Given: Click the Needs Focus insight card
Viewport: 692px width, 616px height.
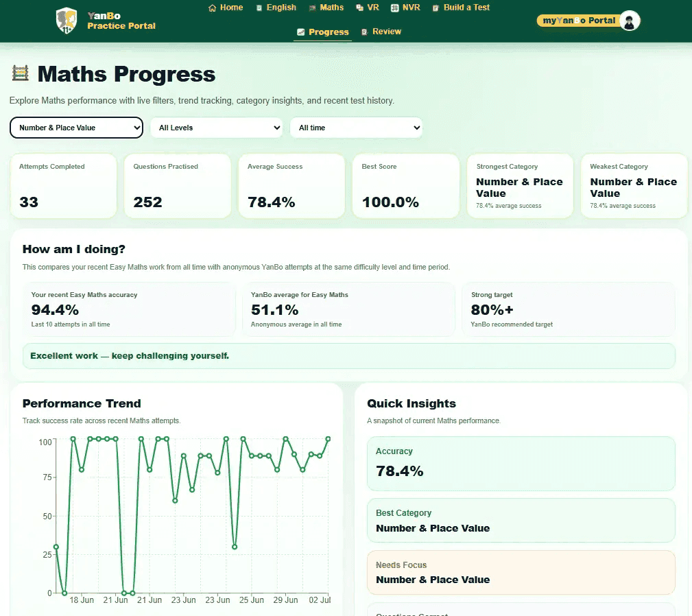Looking at the screenshot, I should point(521,572).
